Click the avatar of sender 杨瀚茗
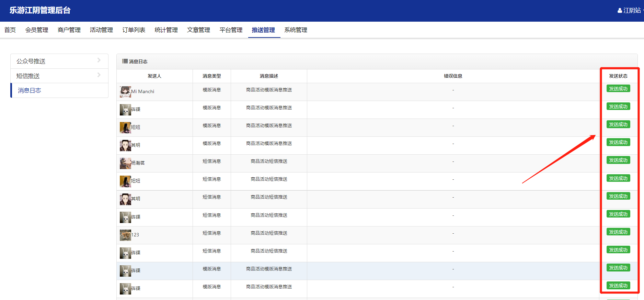644x300 pixels. pos(125,163)
